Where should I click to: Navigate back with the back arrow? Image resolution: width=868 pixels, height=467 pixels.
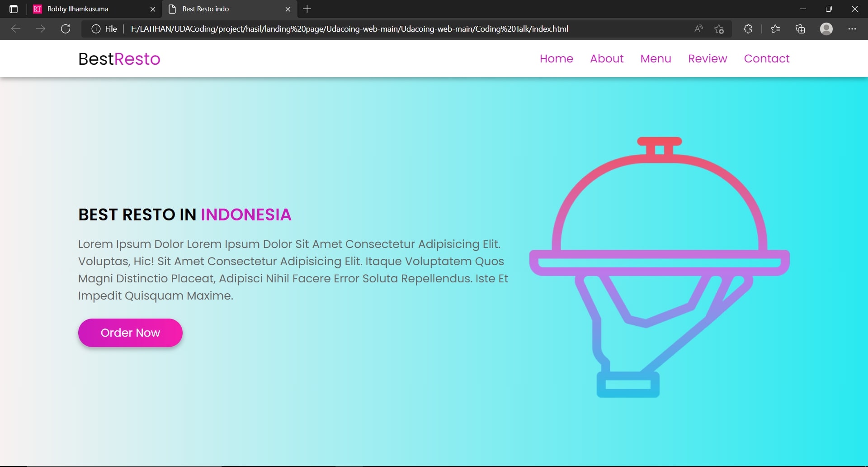coord(15,29)
